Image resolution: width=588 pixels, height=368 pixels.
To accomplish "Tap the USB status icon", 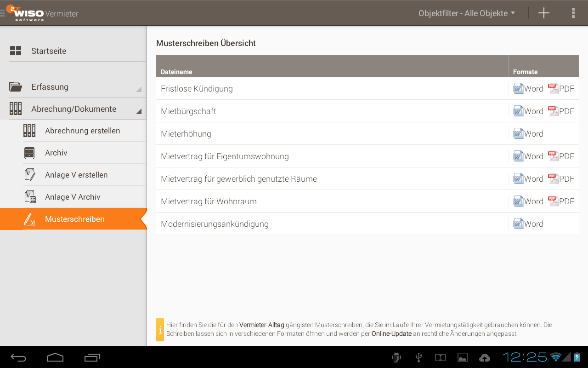I will 418,357.
